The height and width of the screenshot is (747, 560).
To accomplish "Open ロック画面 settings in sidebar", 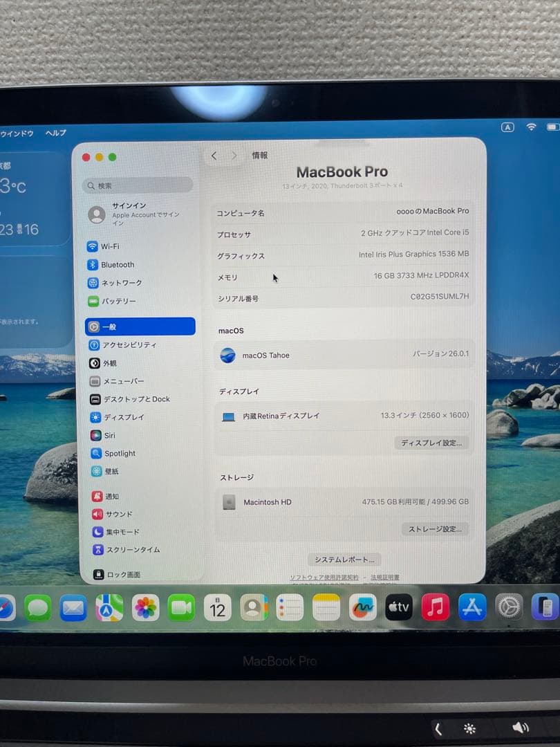I will point(117,575).
